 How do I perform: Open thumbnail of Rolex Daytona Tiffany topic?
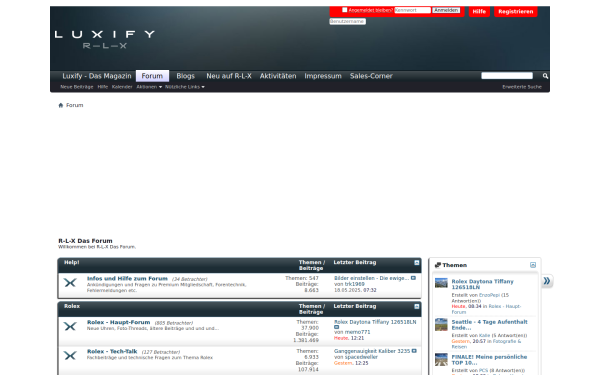[441, 283]
